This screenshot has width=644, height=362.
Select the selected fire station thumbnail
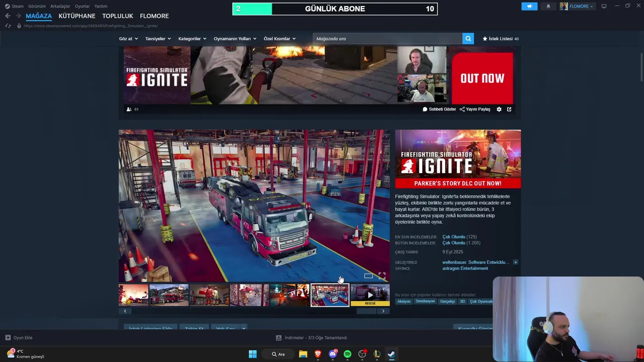click(x=330, y=295)
